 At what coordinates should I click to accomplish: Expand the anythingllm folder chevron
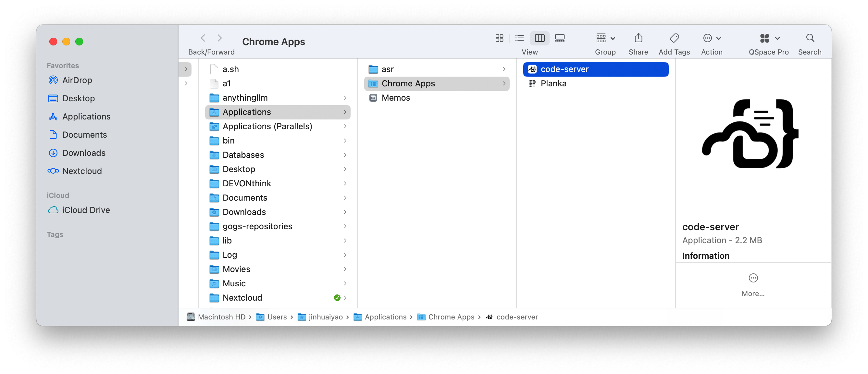[345, 98]
